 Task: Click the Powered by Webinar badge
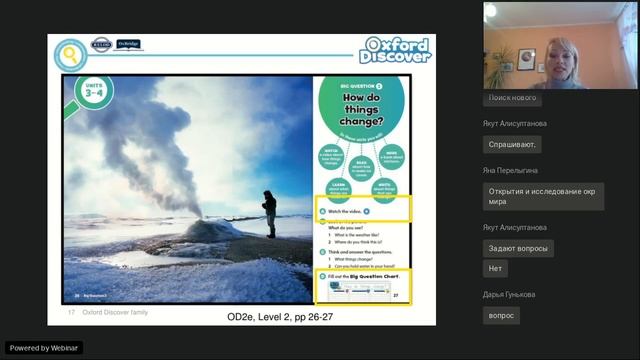[x=44, y=348]
